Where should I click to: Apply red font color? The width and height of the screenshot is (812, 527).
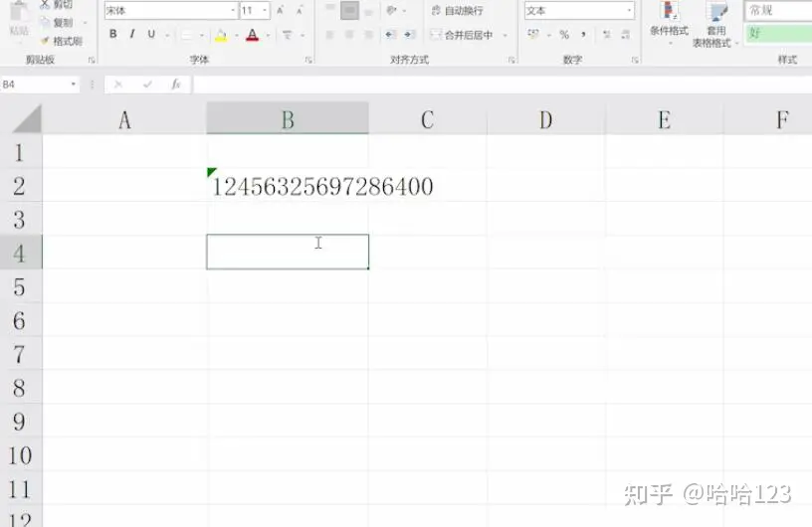click(x=252, y=35)
